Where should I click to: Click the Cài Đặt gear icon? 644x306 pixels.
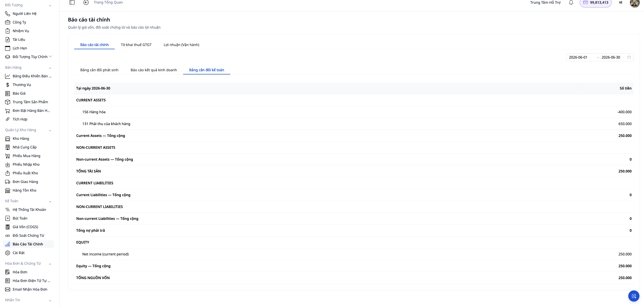(8, 253)
